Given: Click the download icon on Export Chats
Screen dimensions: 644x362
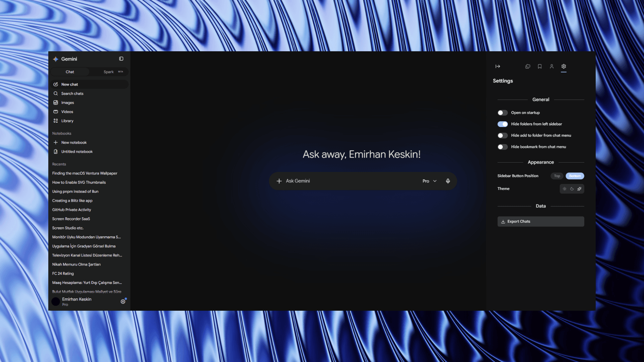Looking at the screenshot, I should tap(503, 222).
